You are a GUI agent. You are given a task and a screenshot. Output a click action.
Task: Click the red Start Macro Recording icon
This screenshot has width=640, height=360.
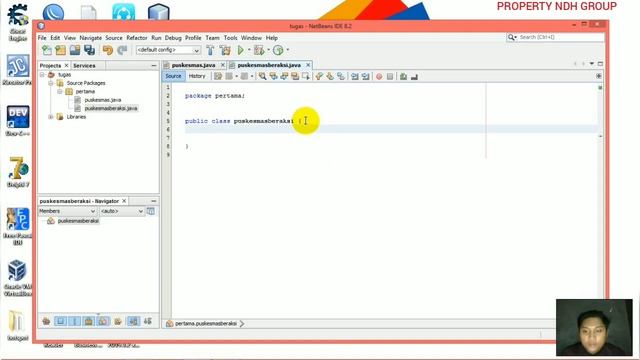click(379, 76)
